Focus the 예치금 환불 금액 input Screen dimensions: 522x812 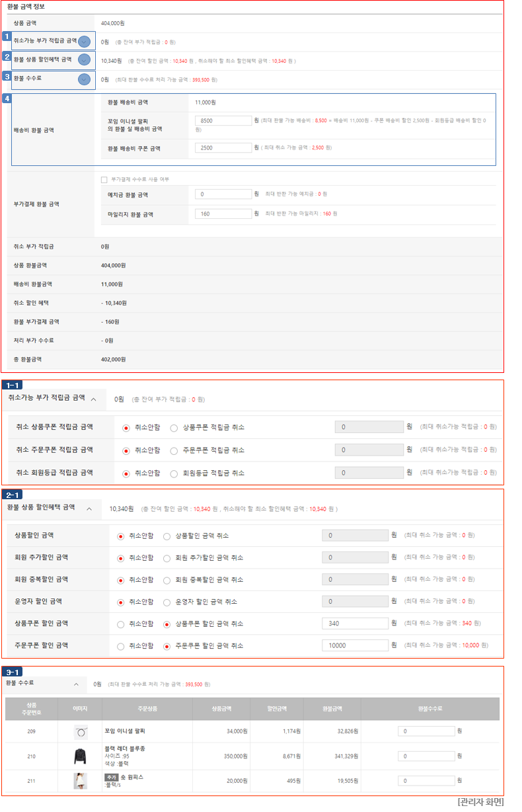[223, 194]
